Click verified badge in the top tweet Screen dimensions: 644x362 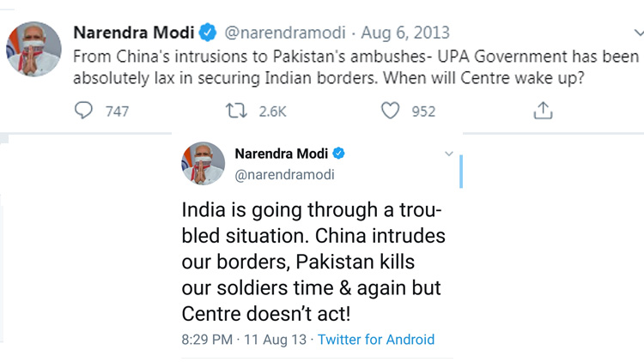tap(207, 34)
